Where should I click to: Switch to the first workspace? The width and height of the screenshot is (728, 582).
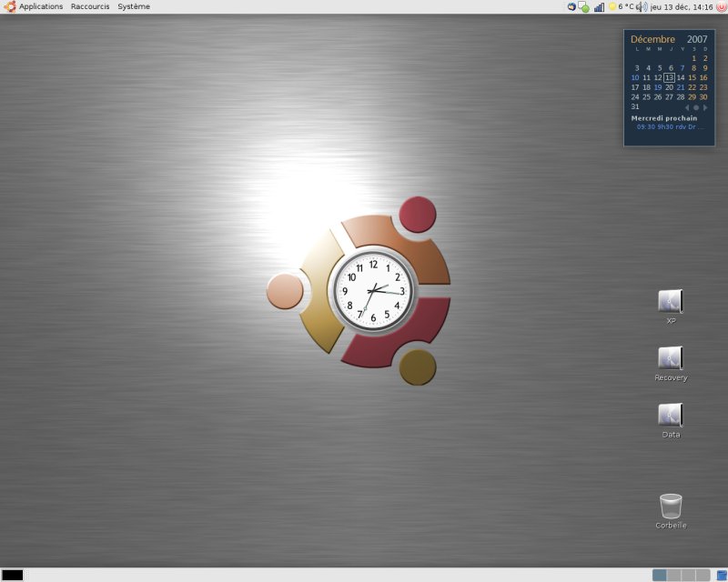pyautogui.click(x=659, y=575)
